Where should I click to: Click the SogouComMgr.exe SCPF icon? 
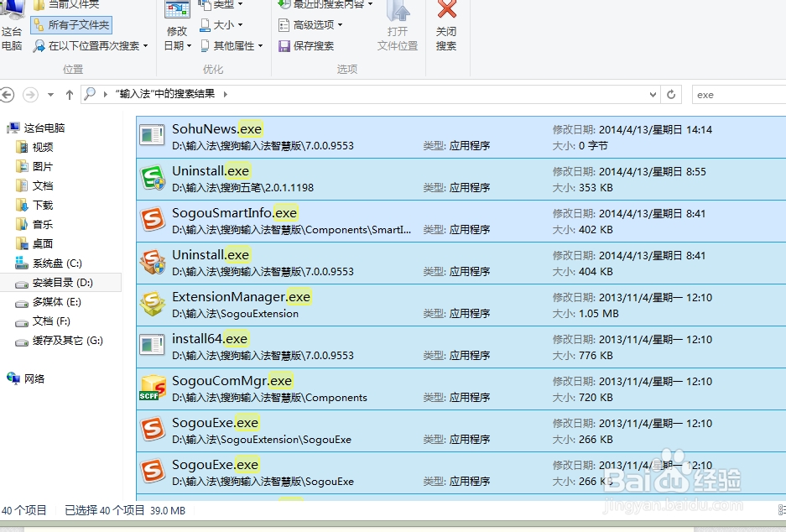tap(153, 388)
